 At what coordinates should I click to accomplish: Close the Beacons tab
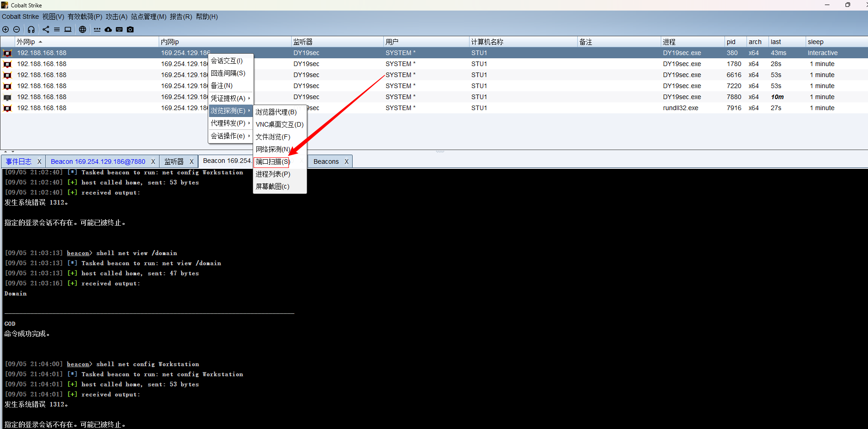(x=347, y=162)
